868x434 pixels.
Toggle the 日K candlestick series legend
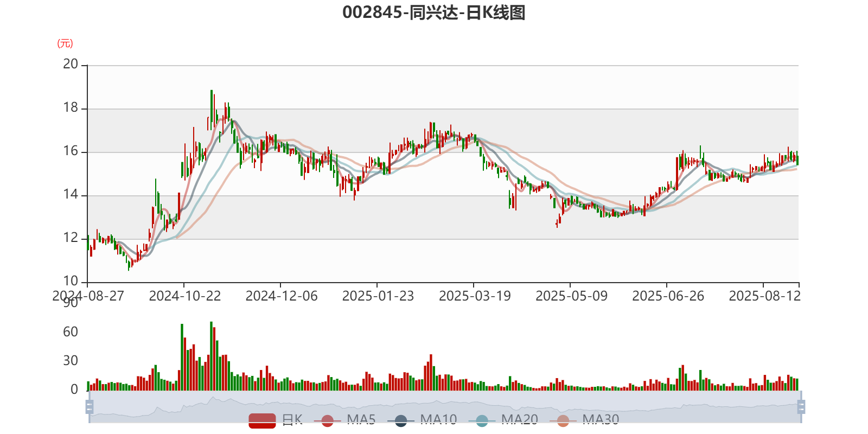click(x=276, y=420)
